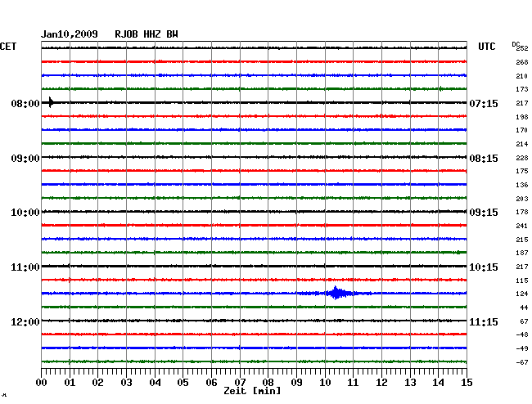This screenshot has width=532, height=404.
Task: Select the 08:15 UTC time label
Action: pyautogui.click(x=484, y=159)
